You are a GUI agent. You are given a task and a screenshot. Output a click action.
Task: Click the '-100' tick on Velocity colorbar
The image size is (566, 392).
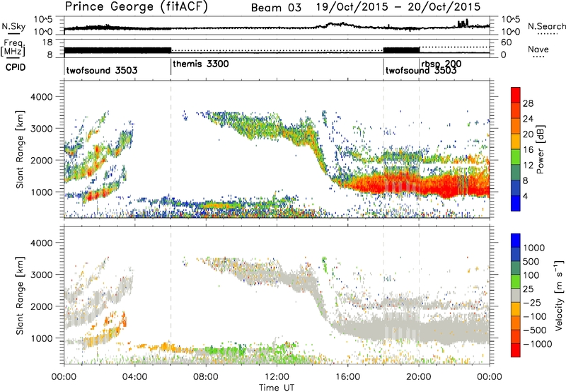pos(535,316)
